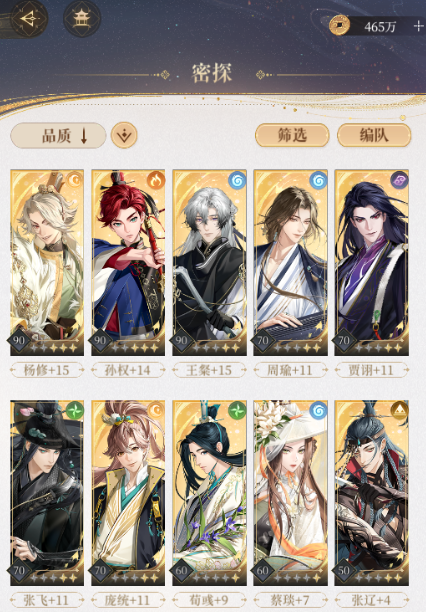
Task: Click the 荀彧+9 name label
Action: click(209, 600)
